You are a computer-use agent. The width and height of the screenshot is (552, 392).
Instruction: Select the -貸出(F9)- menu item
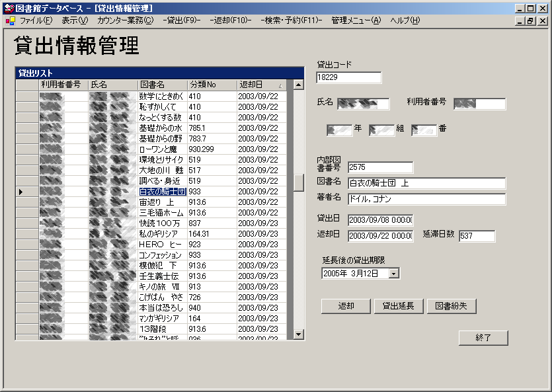181,20
